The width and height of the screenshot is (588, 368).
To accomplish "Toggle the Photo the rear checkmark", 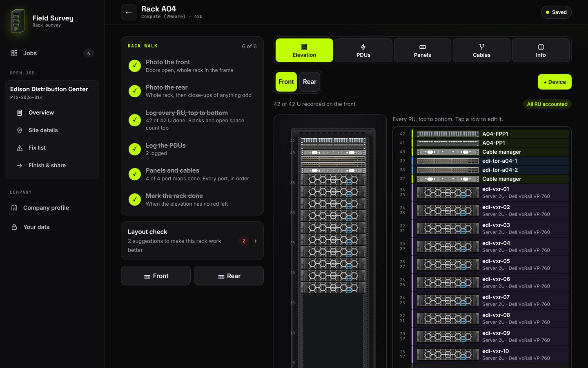I will click(x=135, y=91).
